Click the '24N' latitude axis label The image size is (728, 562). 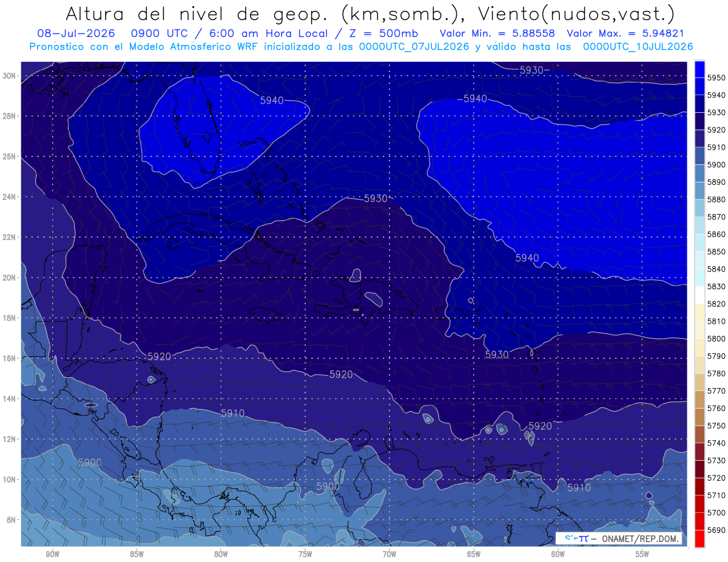pos(9,197)
